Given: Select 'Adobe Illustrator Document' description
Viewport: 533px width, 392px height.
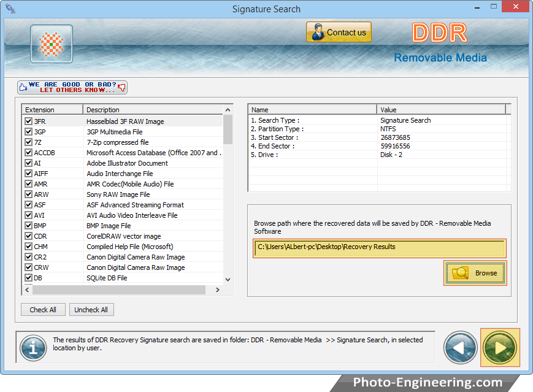Looking at the screenshot, I should pos(127,163).
